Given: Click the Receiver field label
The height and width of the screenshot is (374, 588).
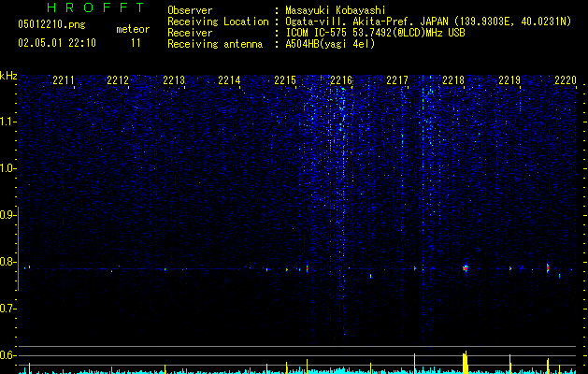Looking at the screenshot, I should [x=190, y=33].
